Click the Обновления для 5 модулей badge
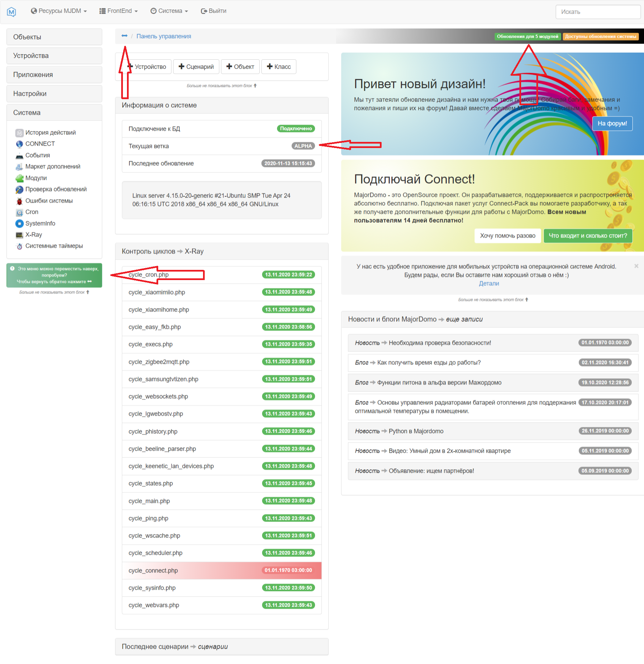Image resolution: width=644 pixels, height=664 pixels. click(x=528, y=36)
